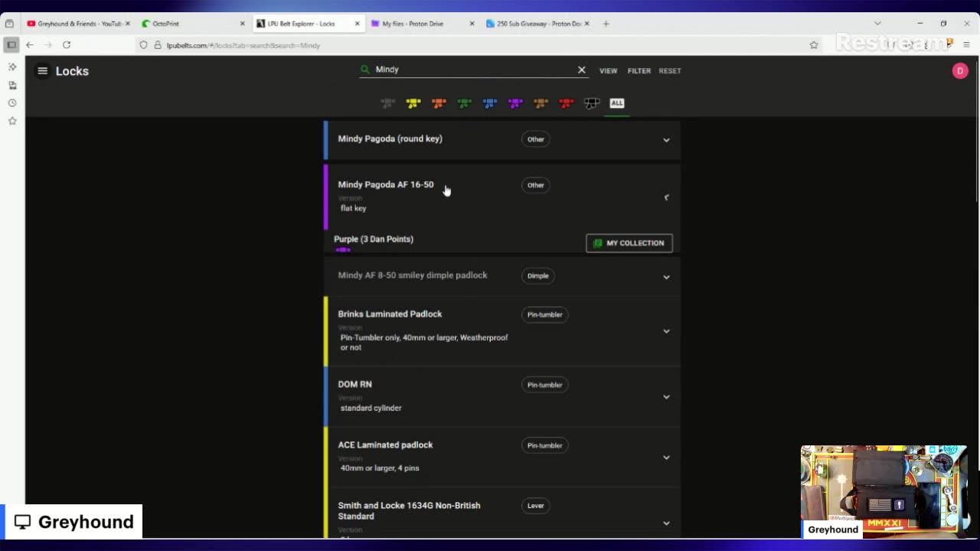This screenshot has width=980, height=551.
Task: Reload the browser page
Action: pos(67,45)
